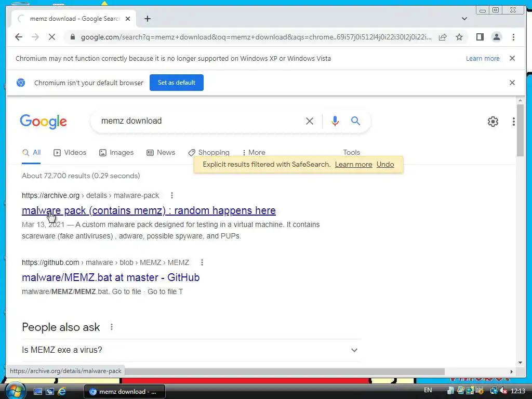Click the network tray icon
The height and width of the screenshot is (399, 532).
click(494, 391)
